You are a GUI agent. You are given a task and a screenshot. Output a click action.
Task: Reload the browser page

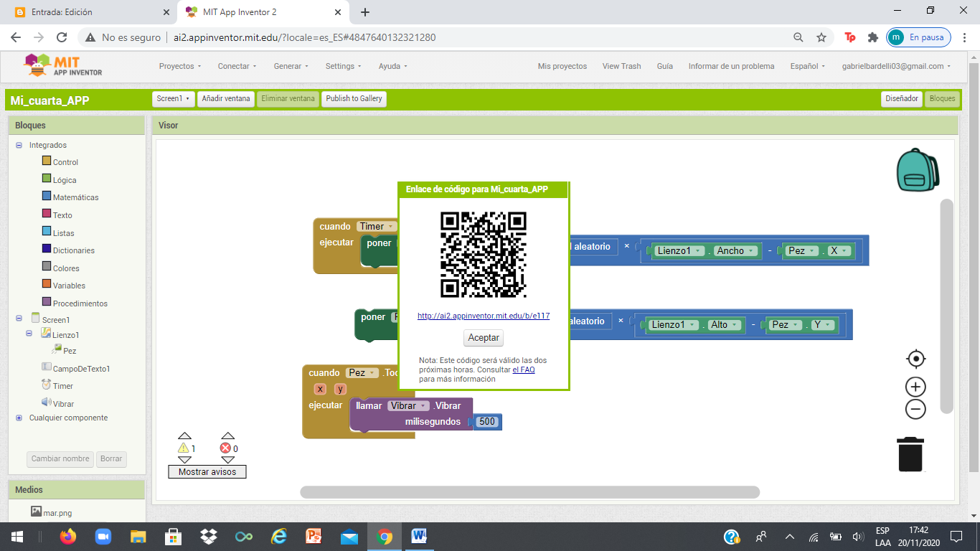[62, 37]
